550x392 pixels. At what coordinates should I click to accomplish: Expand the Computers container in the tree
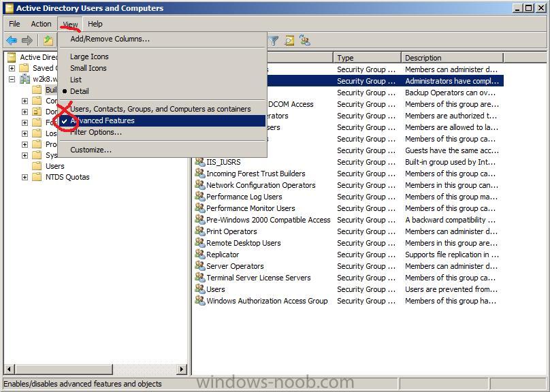pyautogui.click(x=25, y=101)
